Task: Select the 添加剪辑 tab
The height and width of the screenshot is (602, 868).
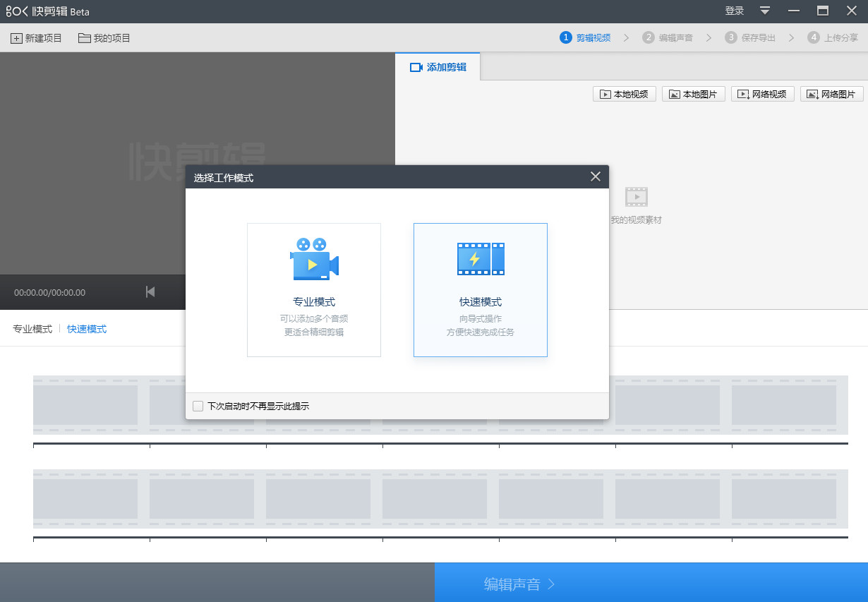Action: [x=438, y=67]
